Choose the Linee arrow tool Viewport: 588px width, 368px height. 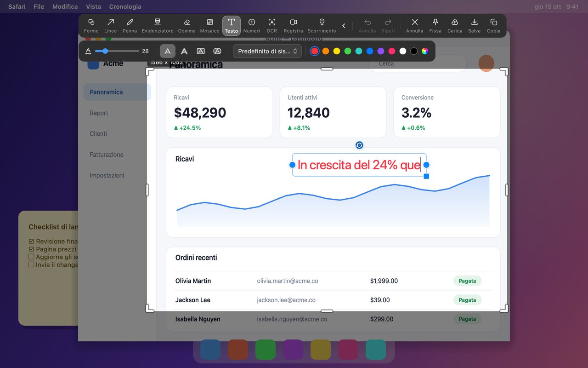pos(110,26)
